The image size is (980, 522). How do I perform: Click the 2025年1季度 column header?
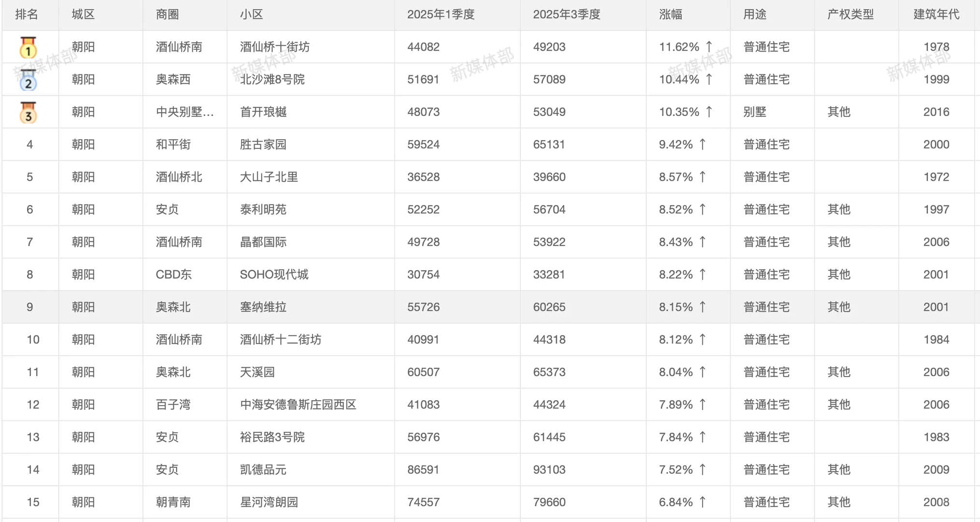[440, 14]
